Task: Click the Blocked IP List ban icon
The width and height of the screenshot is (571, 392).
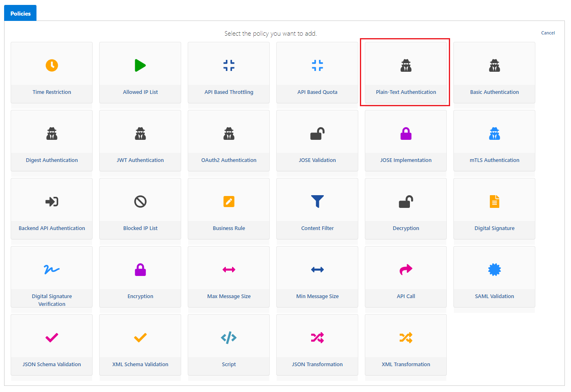Action: point(140,201)
